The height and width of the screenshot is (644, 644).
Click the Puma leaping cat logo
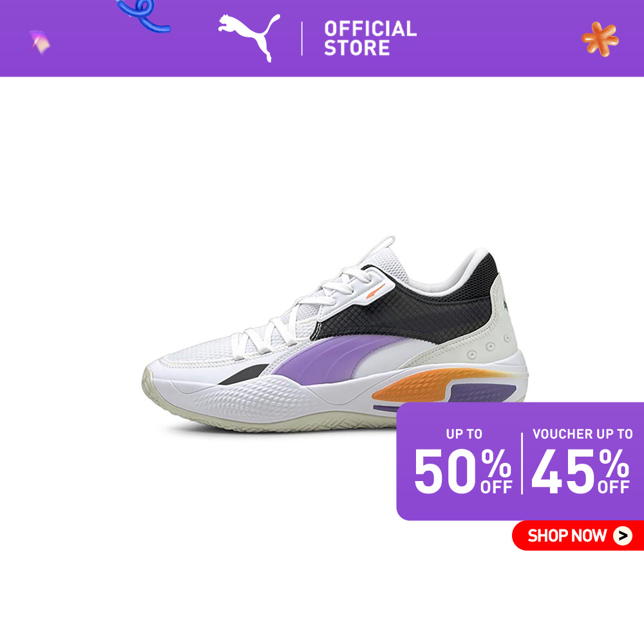pos(249,37)
